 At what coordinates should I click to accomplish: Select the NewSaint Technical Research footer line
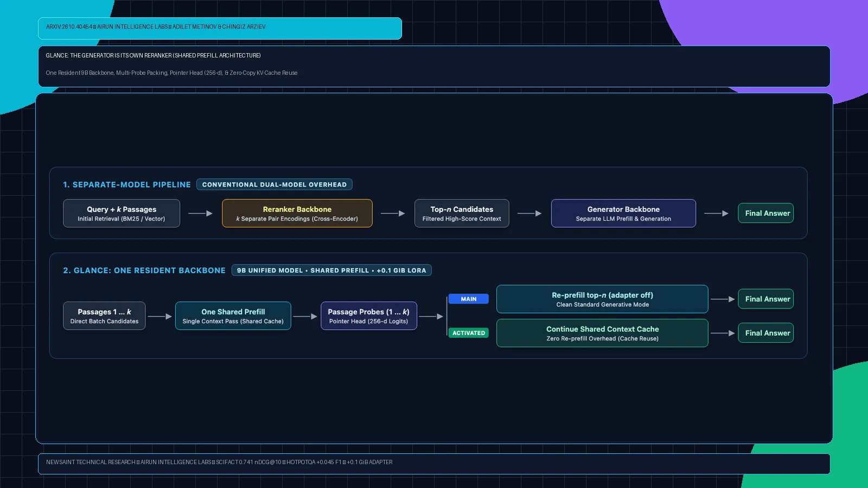tap(219, 462)
